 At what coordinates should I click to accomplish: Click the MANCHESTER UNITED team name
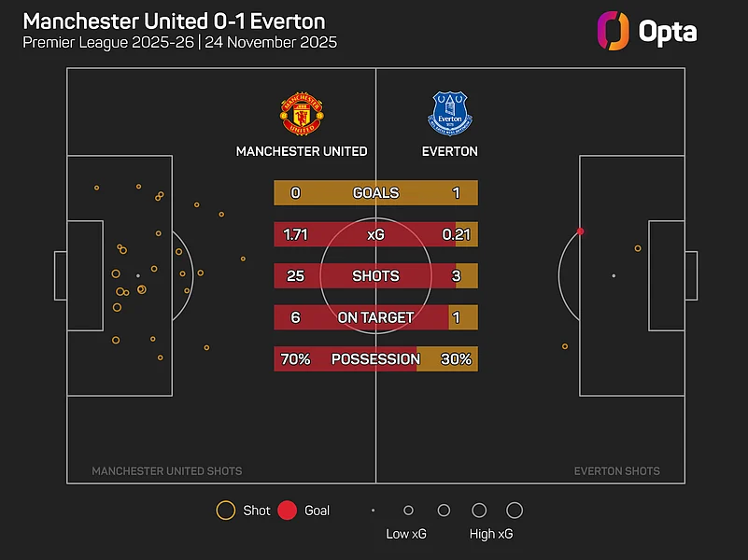point(302,151)
